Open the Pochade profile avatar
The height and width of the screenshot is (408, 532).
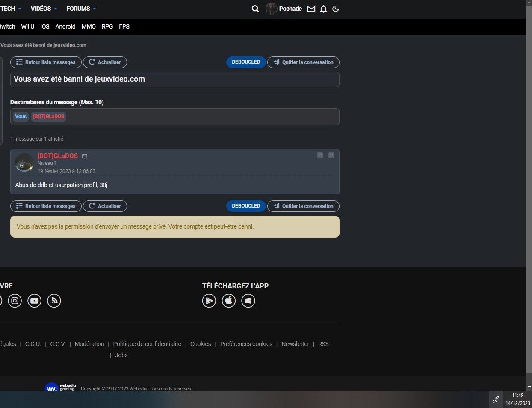(271, 9)
